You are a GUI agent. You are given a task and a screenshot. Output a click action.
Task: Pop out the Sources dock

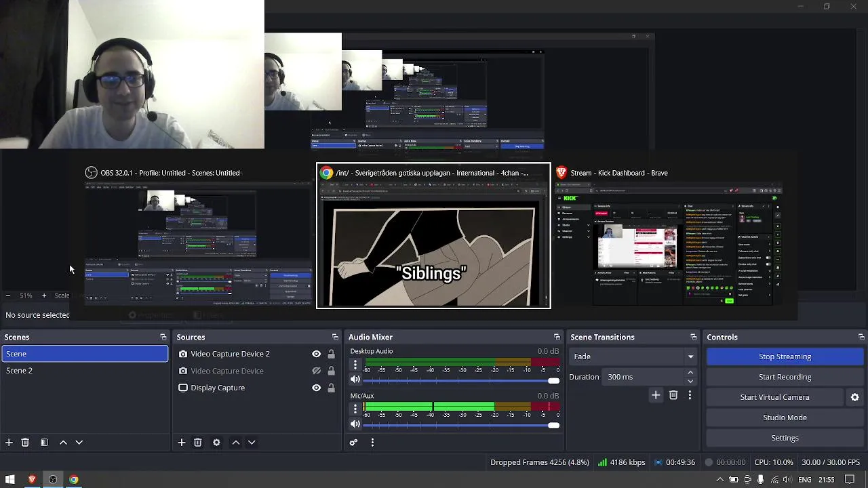335,337
